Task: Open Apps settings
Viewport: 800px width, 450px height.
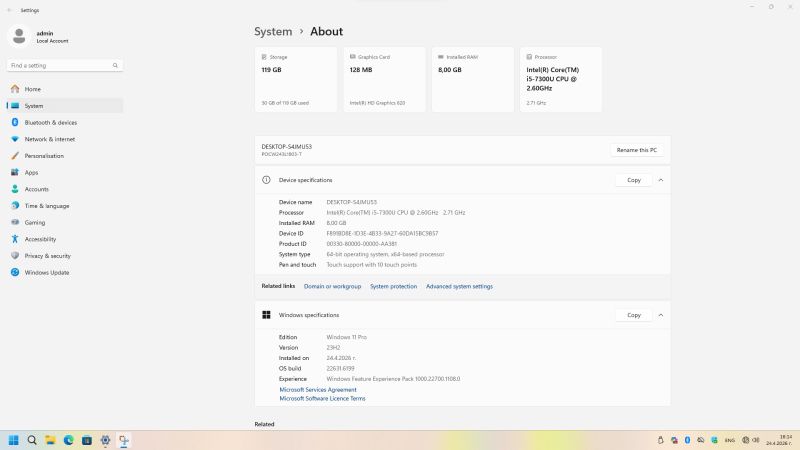Action: pyautogui.click(x=65, y=172)
